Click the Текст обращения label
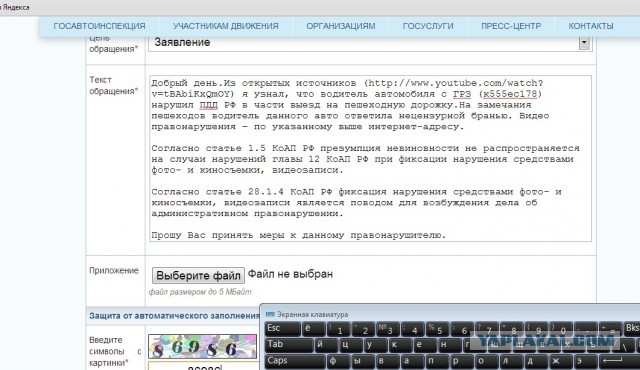Image resolution: width=640 pixels, height=370 pixels. click(x=114, y=85)
